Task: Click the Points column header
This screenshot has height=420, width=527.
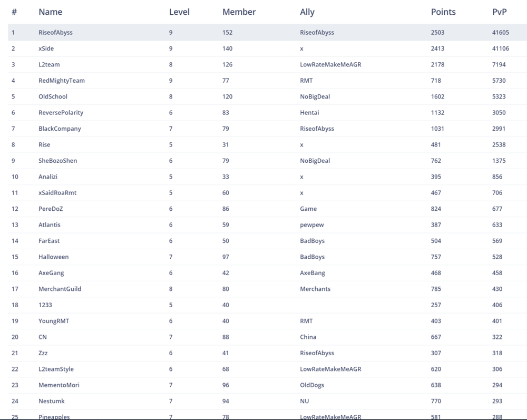Action: click(x=443, y=12)
